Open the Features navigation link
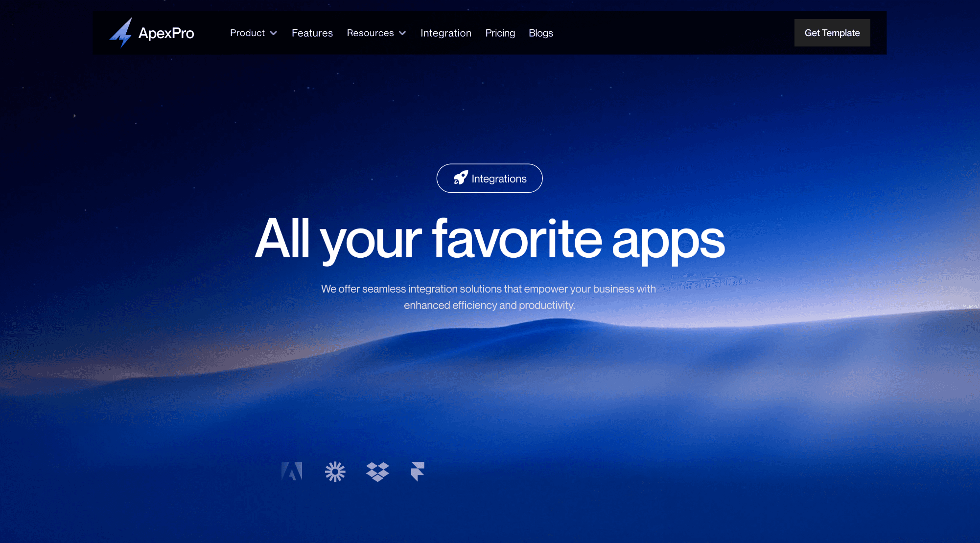This screenshot has width=980, height=543. click(x=312, y=33)
